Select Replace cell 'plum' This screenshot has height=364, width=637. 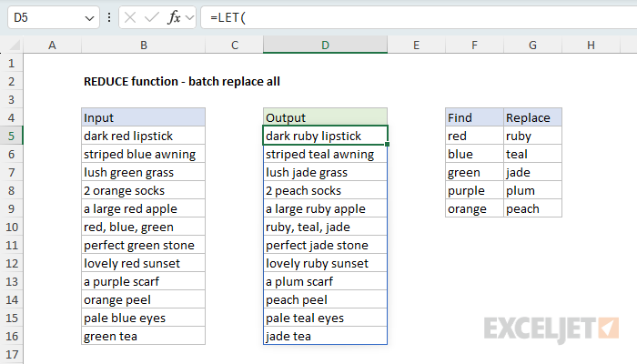click(532, 190)
